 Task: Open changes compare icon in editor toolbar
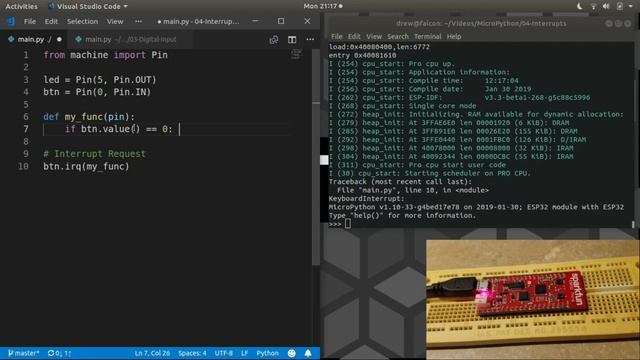pos(273,40)
